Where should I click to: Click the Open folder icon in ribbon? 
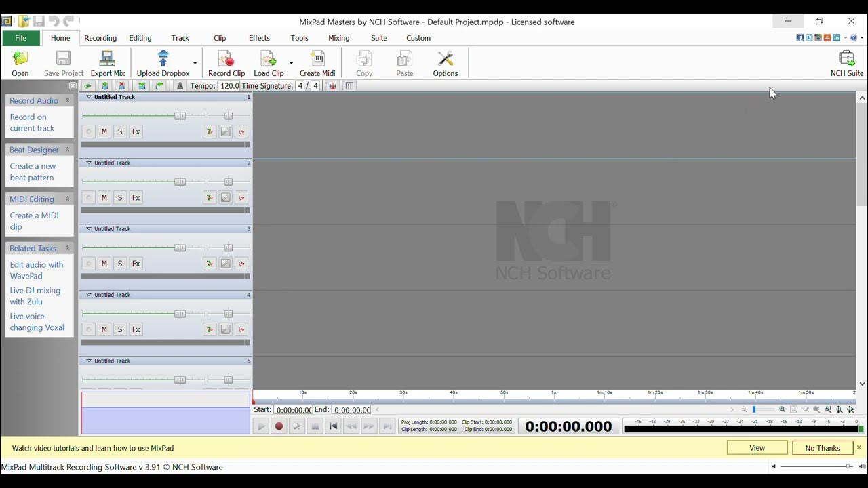point(20,59)
